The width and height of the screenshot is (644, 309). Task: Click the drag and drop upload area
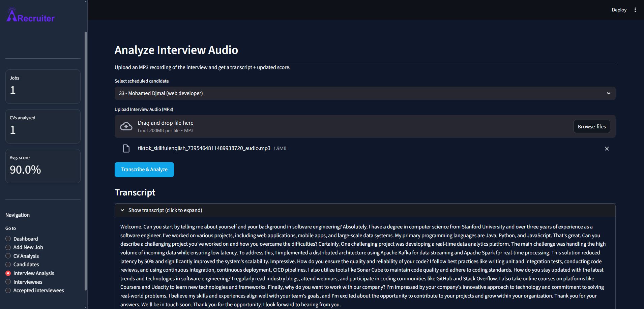[337, 126]
